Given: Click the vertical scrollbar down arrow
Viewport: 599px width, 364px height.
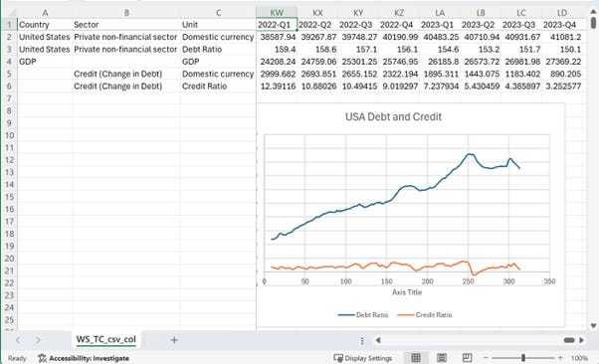Looking at the screenshot, I should 593,326.
